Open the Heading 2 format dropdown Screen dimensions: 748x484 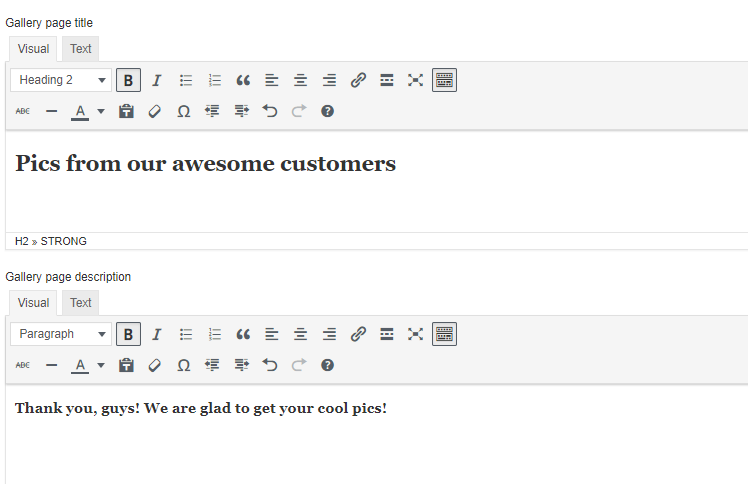61,81
